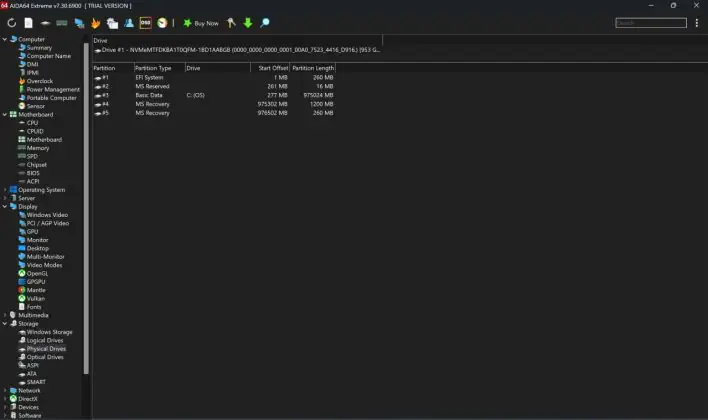Expand the Multimedia tree node

tap(5, 315)
